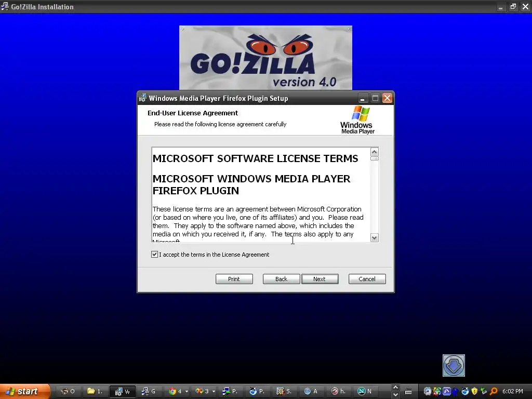Click Print to print the license agreement
532x399 pixels.
(234, 279)
